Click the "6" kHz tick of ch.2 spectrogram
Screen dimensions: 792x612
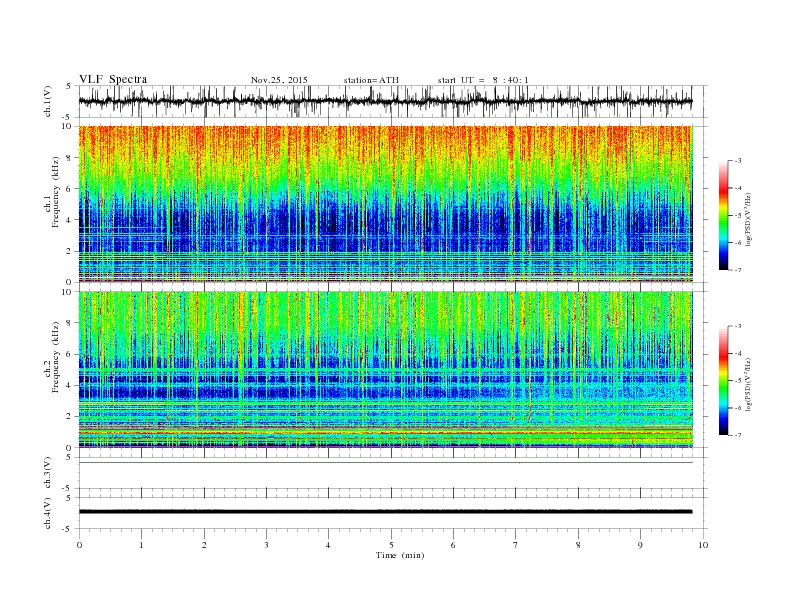(70, 354)
